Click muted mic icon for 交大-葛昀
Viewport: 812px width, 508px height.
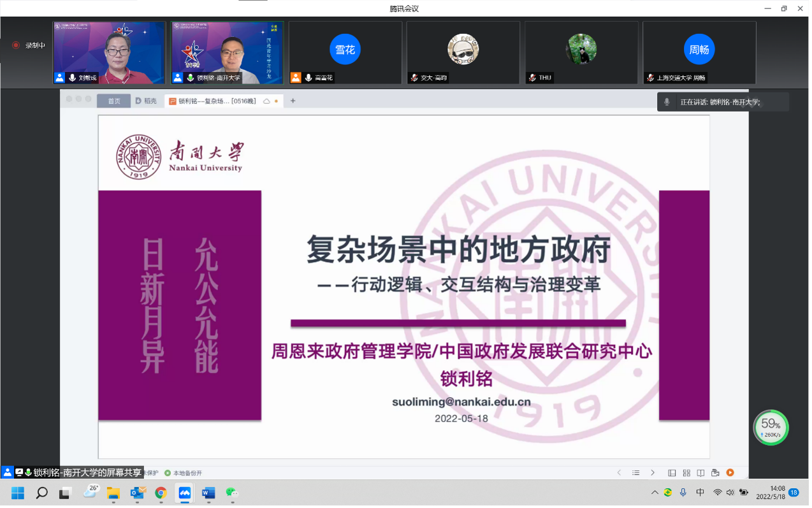[414, 78]
